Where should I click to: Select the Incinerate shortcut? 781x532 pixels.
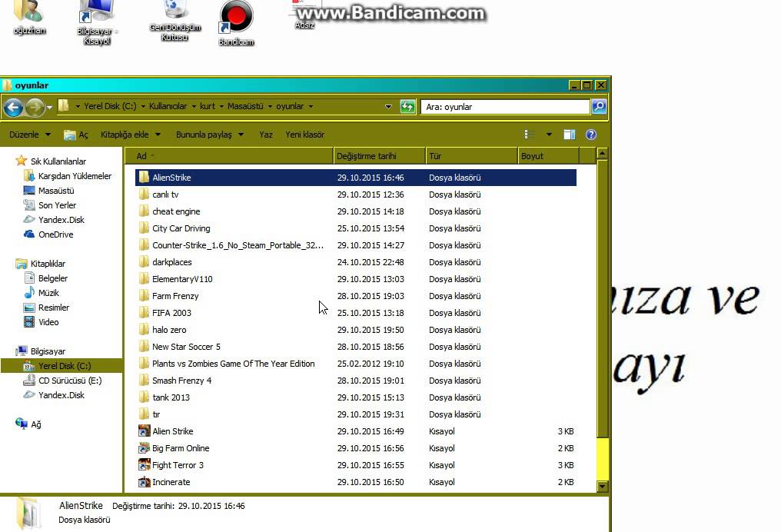[x=356, y=482]
